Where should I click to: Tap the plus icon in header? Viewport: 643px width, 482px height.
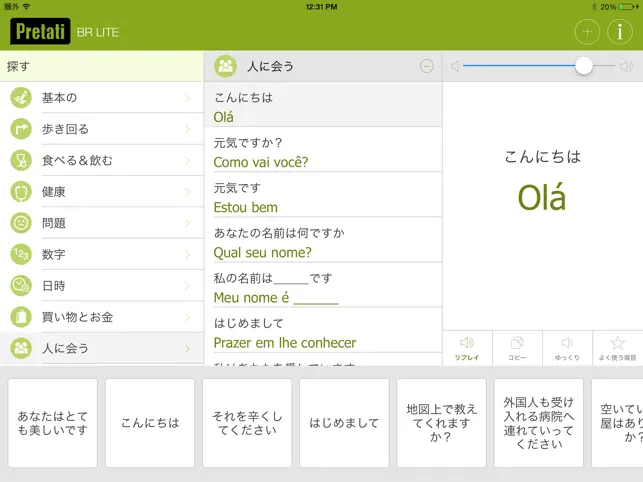coord(587,32)
